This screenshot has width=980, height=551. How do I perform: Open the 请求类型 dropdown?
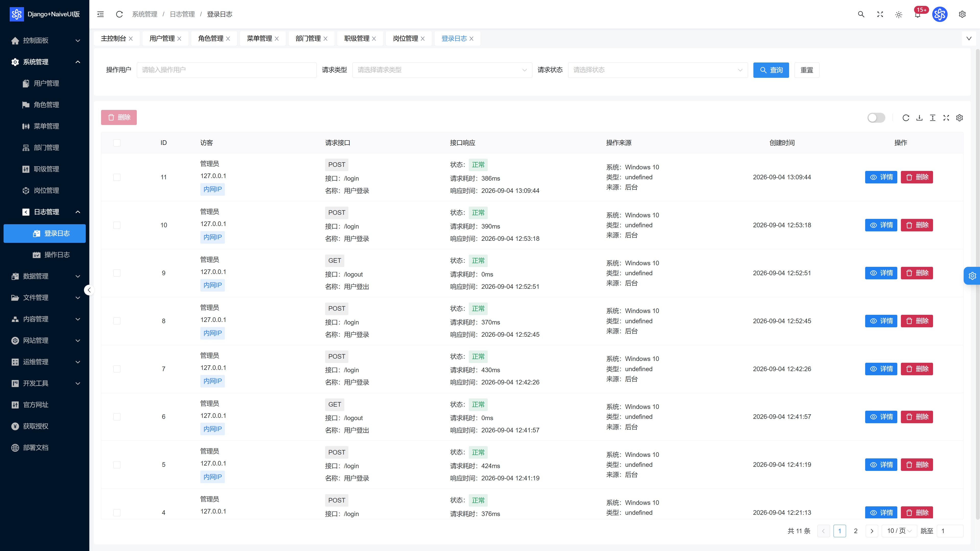[442, 70]
